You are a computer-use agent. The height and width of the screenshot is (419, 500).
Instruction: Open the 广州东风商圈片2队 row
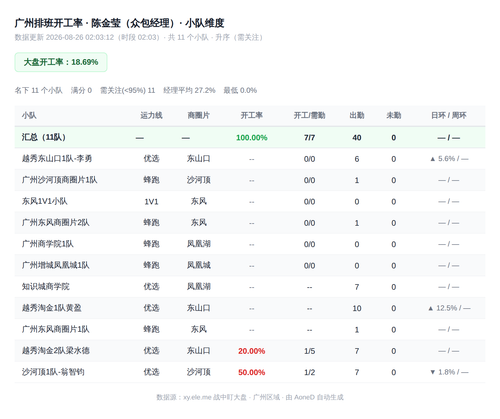pos(250,223)
